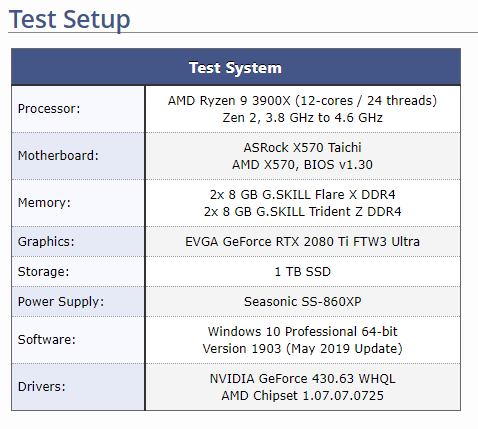Select the ASRock X570 Taichi text
Viewport: 478px width, 429px height.
click(302, 147)
